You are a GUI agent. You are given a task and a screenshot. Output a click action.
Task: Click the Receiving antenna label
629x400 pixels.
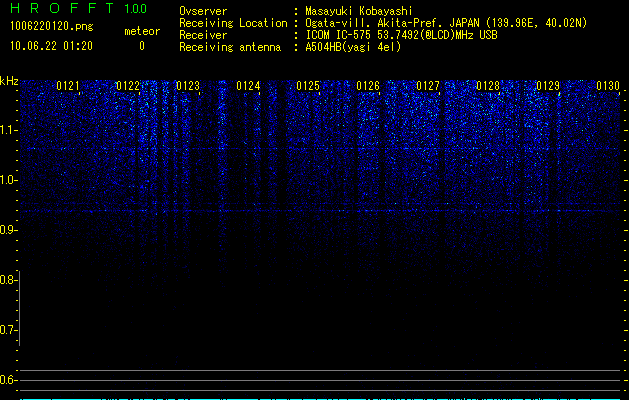(230, 47)
